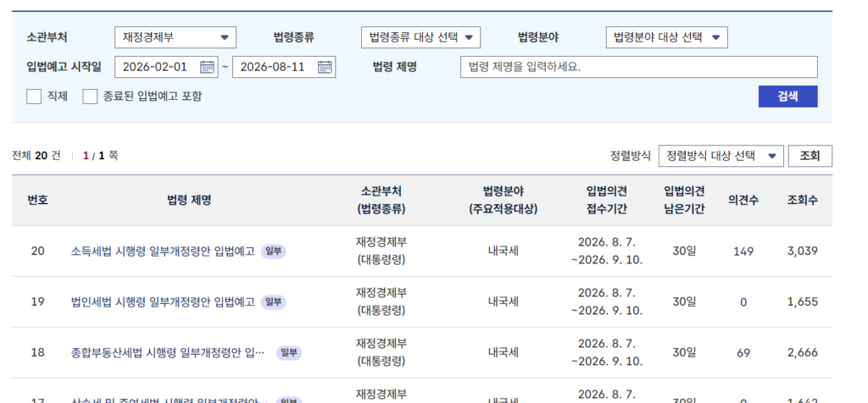Click opinion count 0 in row 19
Viewport: 868px width, 403px height.
pyautogui.click(x=743, y=302)
